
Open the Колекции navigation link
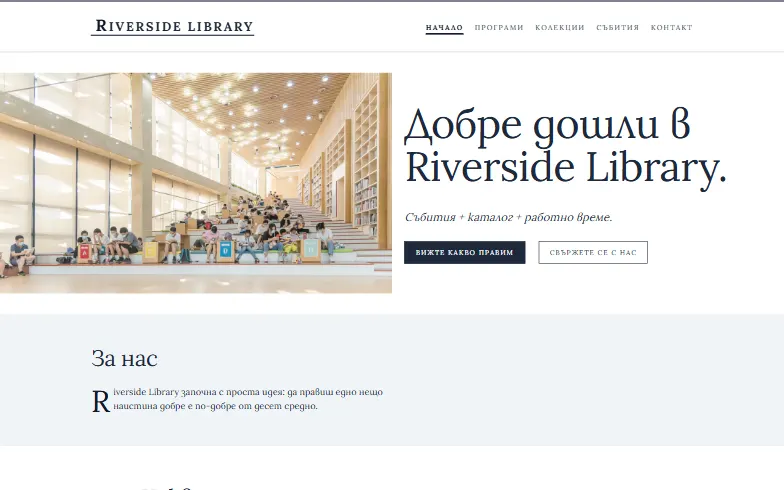(x=560, y=28)
